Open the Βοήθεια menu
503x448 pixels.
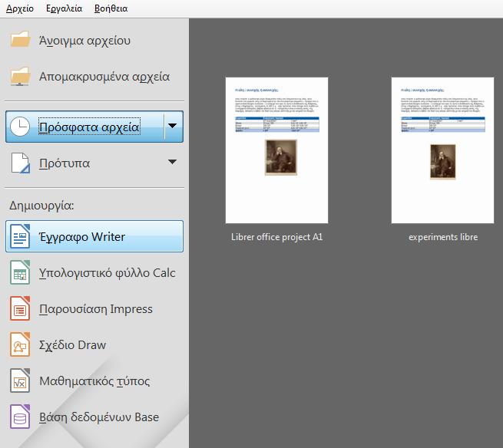tap(111, 8)
